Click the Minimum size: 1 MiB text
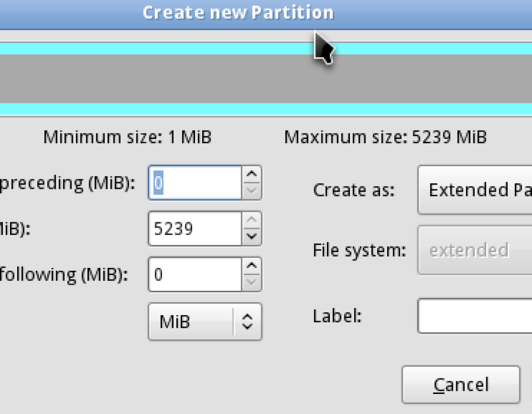532x414 pixels. 127,137
